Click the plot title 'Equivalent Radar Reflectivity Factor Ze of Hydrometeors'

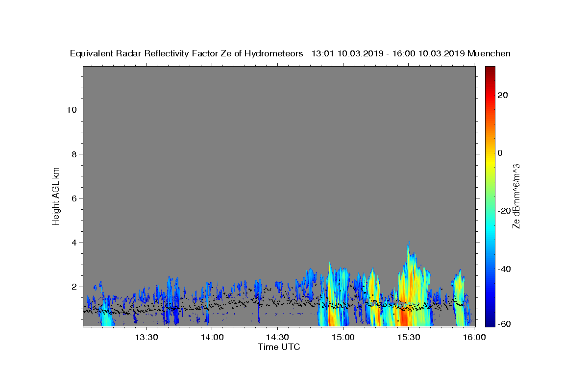(x=186, y=54)
